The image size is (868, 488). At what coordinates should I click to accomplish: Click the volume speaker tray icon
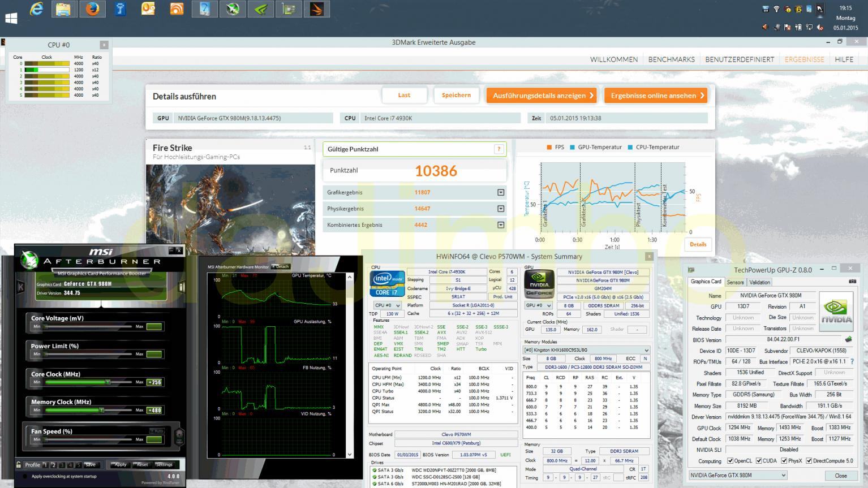tap(765, 27)
